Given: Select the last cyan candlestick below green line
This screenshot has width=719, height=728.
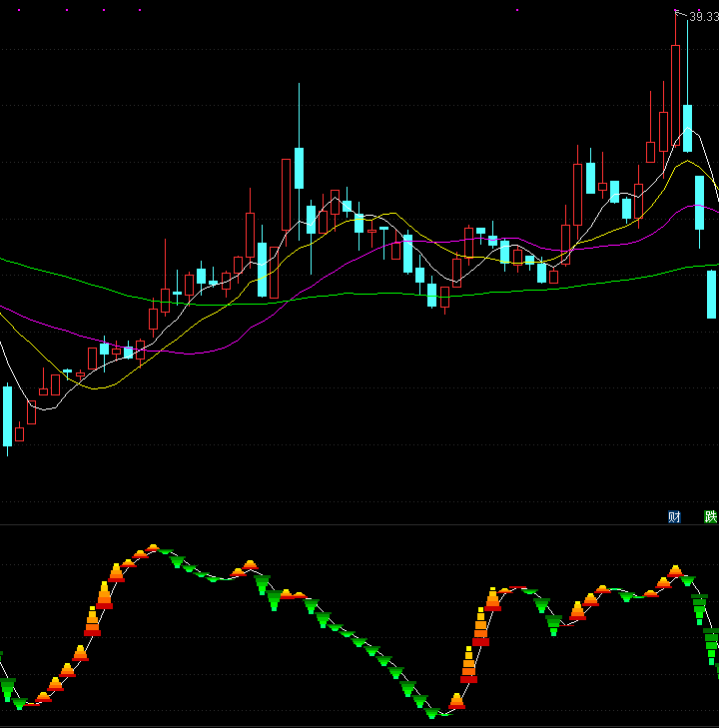Looking at the screenshot, I should pyautogui.click(x=711, y=295).
